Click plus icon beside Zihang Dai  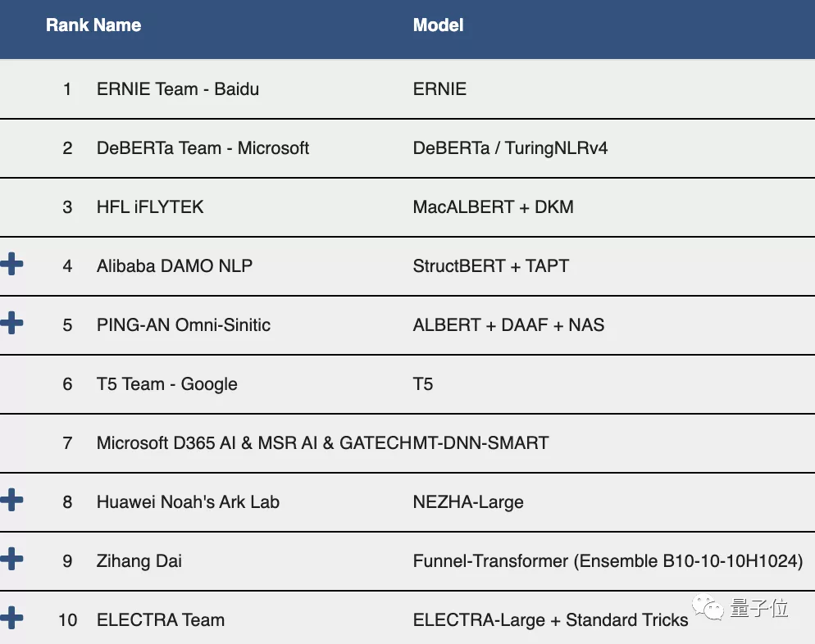pos(11,560)
